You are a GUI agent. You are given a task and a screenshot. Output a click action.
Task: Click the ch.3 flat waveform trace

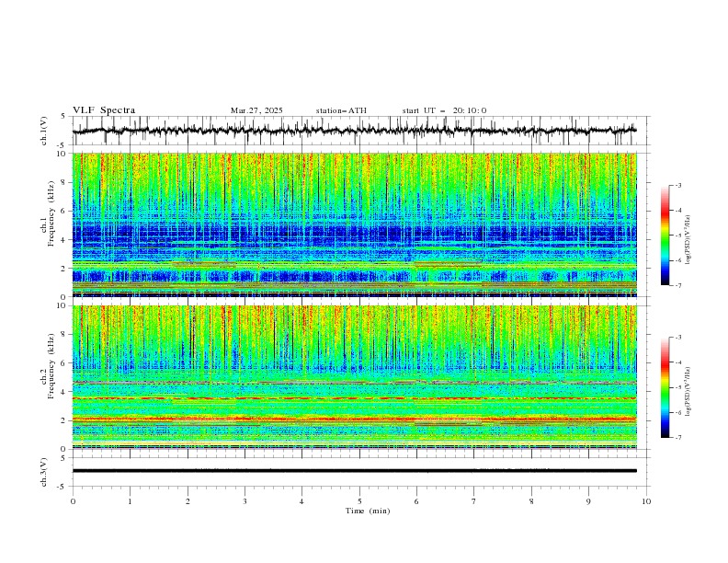pos(355,471)
